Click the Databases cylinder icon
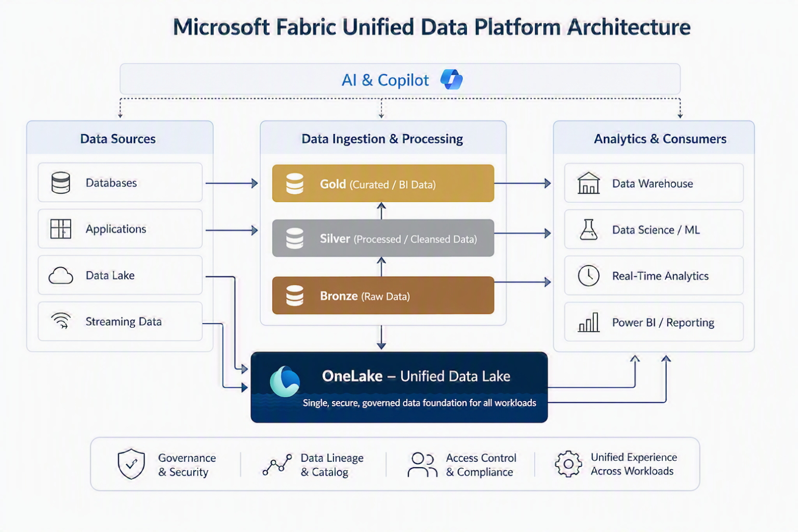 [x=61, y=183]
